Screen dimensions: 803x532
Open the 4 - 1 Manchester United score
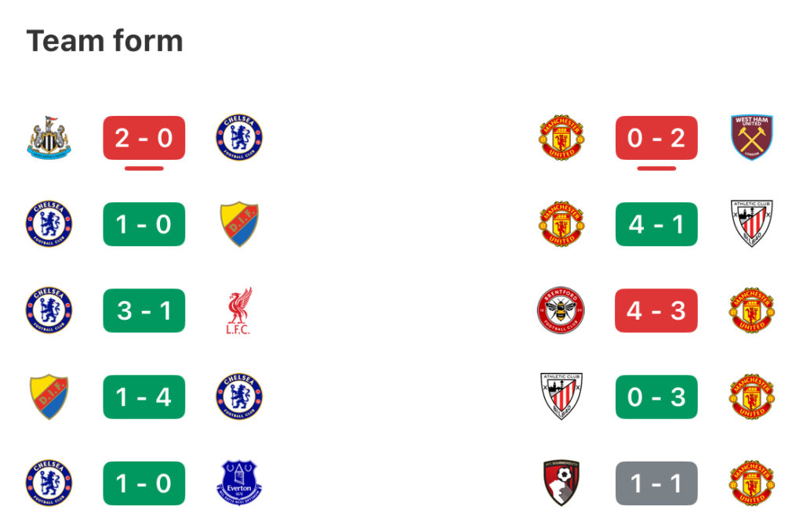pyautogui.click(x=656, y=224)
